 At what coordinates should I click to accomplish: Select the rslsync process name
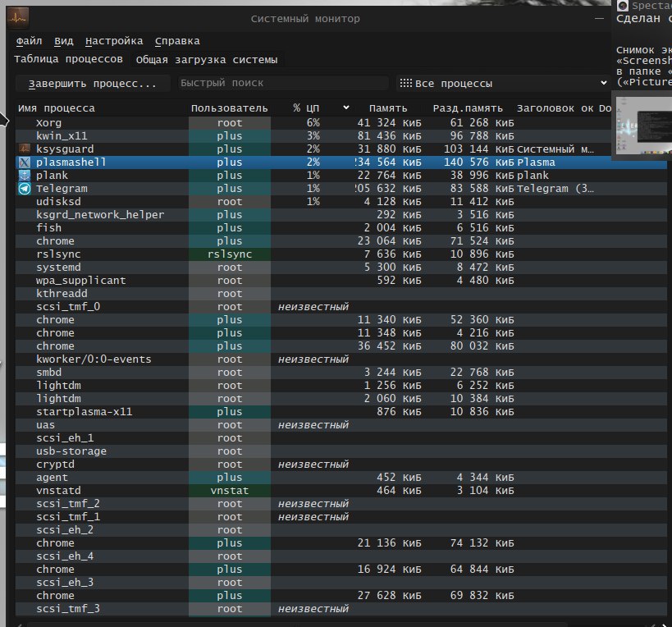pos(58,254)
